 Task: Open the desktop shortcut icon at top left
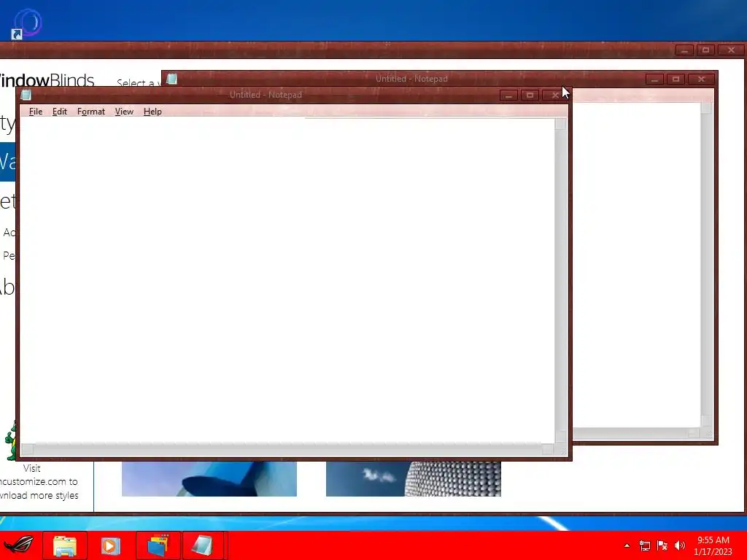(x=27, y=23)
